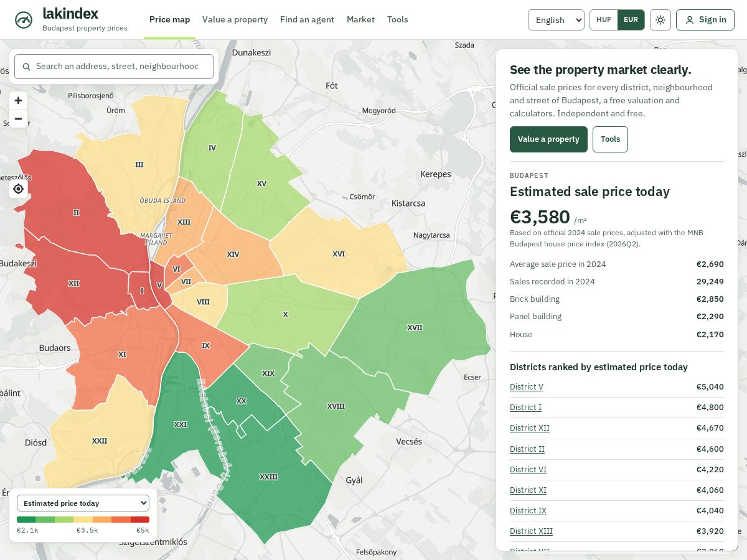The image size is (747, 560).
Task: Select district XXII on the map
Action: click(x=100, y=441)
